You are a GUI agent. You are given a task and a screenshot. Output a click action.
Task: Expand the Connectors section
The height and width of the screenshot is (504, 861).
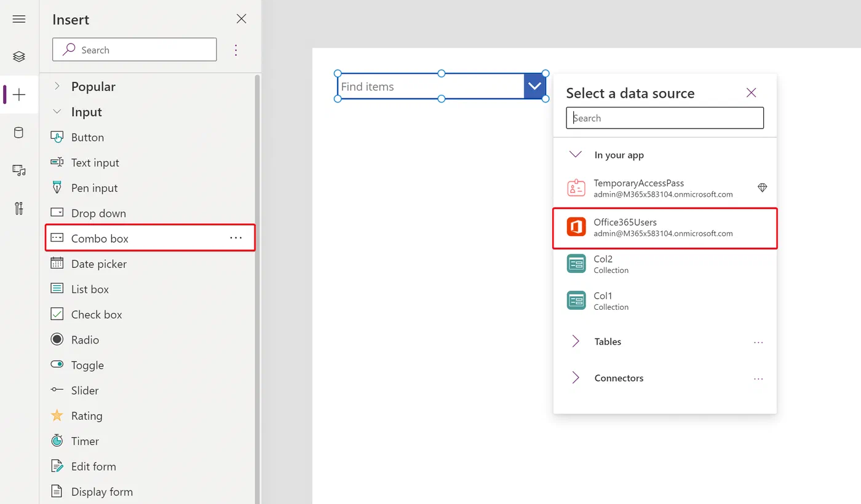pyautogui.click(x=576, y=378)
